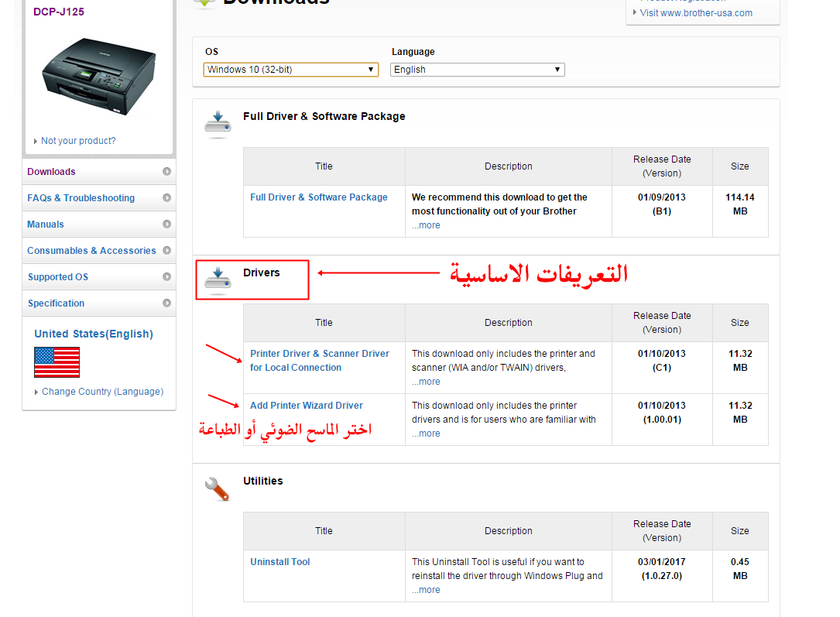
Task: Open Consumables & Accessories in sidebar
Action: click(x=99, y=250)
